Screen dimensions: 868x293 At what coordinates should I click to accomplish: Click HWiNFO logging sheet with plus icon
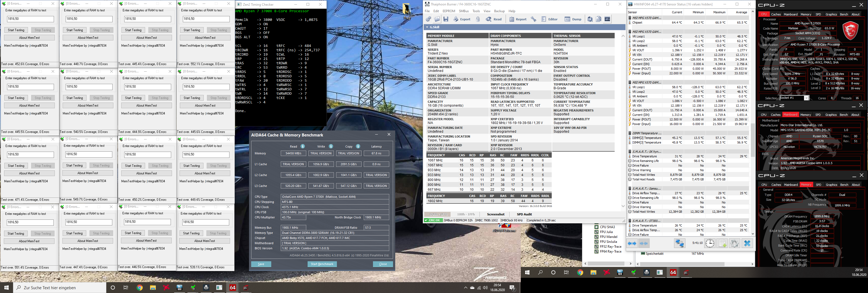(x=722, y=243)
